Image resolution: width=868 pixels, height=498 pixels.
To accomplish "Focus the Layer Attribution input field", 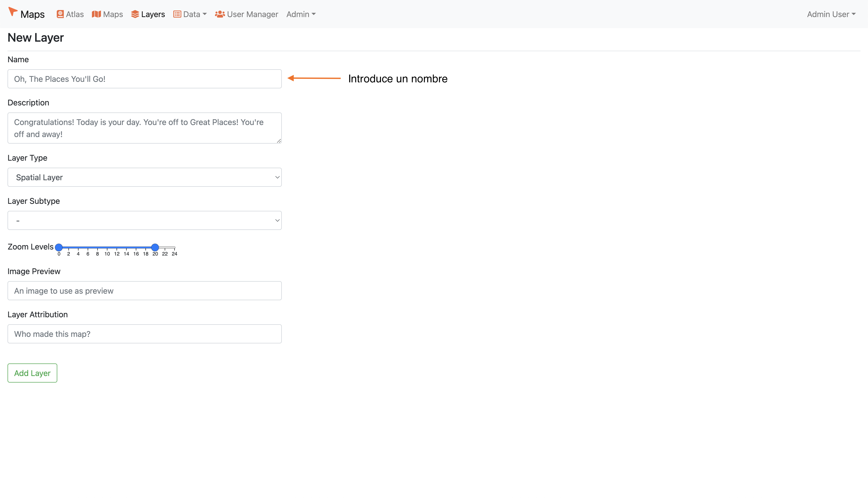I will click(x=144, y=334).
